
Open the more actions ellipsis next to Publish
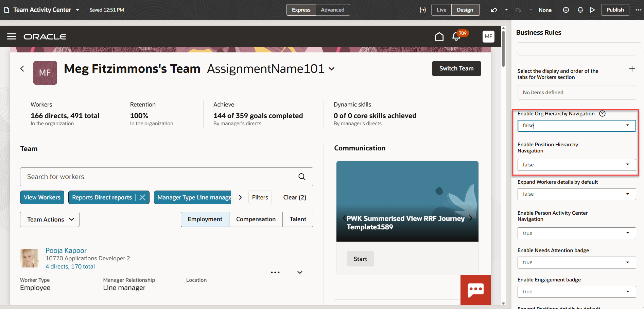[x=639, y=10]
